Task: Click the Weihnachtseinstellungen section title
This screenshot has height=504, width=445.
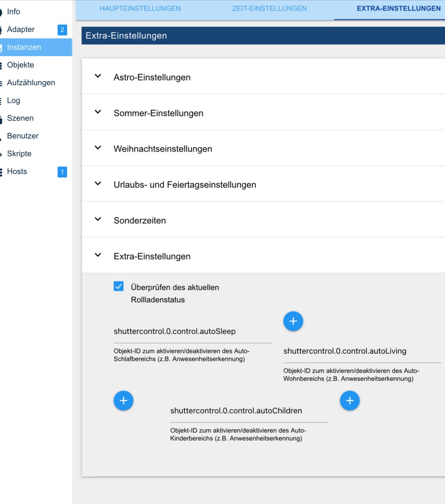Action: [163, 149]
